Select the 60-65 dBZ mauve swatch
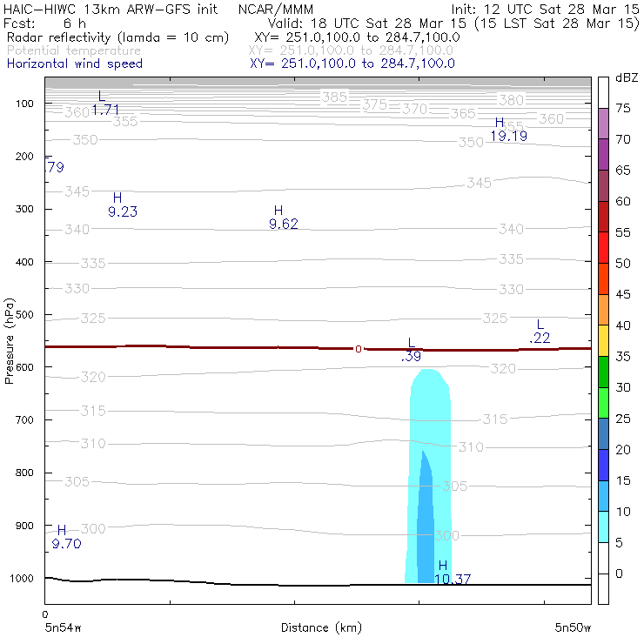 [x=603, y=185]
